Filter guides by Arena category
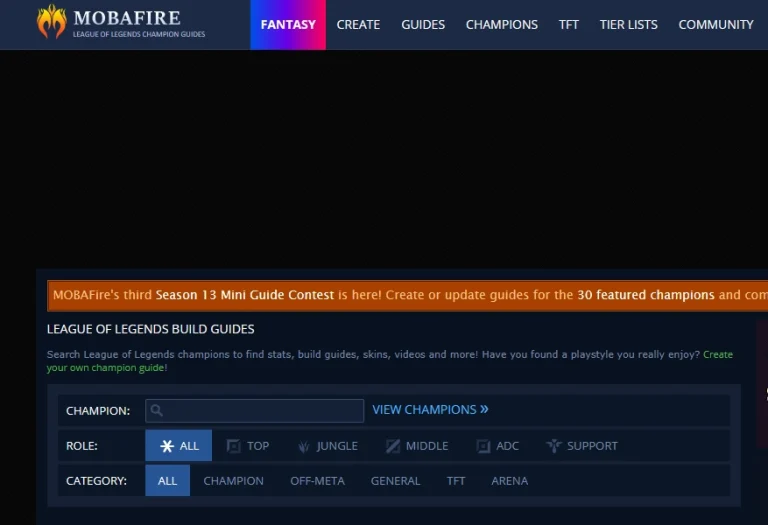This screenshot has height=525, width=768. pyautogui.click(x=509, y=481)
